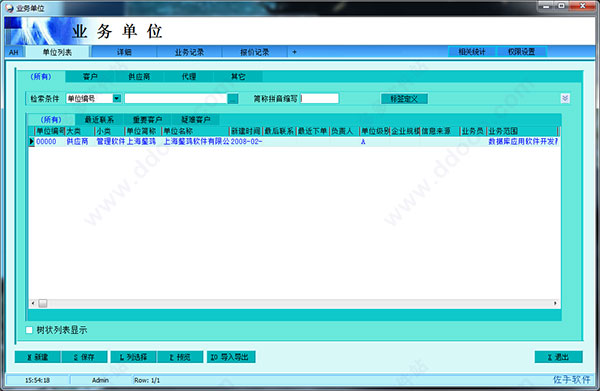
Task: Click the scrollbar right arrow
Action: [x=555, y=303]
